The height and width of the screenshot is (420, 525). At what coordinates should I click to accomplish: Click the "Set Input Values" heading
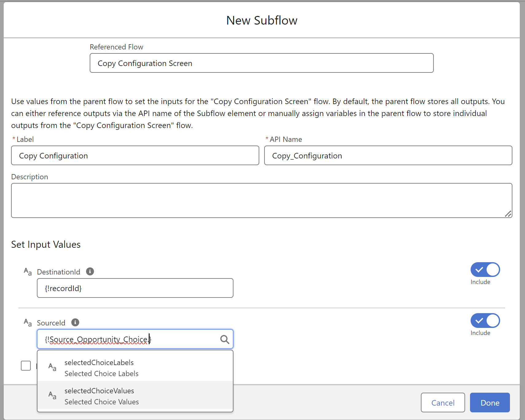coord(46,244)
